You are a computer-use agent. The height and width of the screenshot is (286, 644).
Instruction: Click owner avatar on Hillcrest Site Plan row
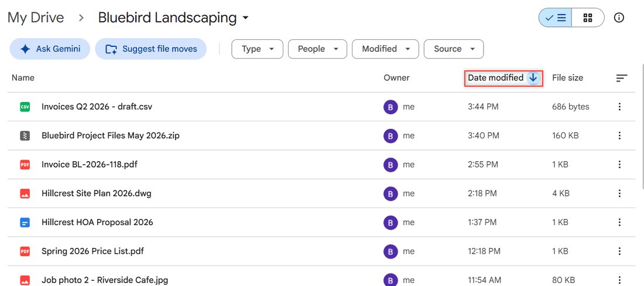click(390, 193)
